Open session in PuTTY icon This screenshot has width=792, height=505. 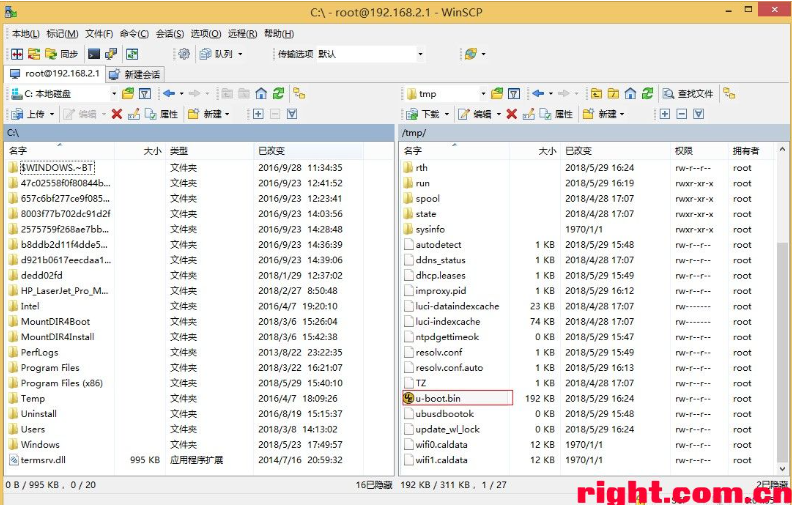tap(111, 54)
